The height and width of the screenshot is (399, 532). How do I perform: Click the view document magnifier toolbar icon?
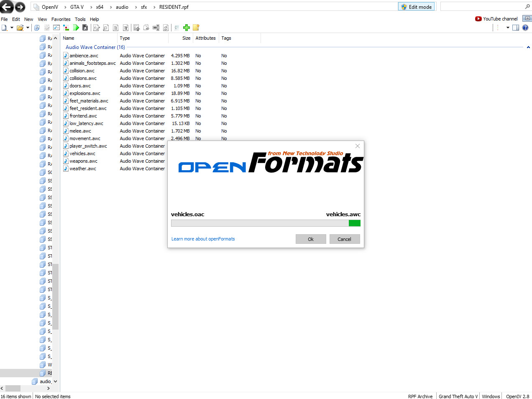pyautogui.click(x=106, y=28)
